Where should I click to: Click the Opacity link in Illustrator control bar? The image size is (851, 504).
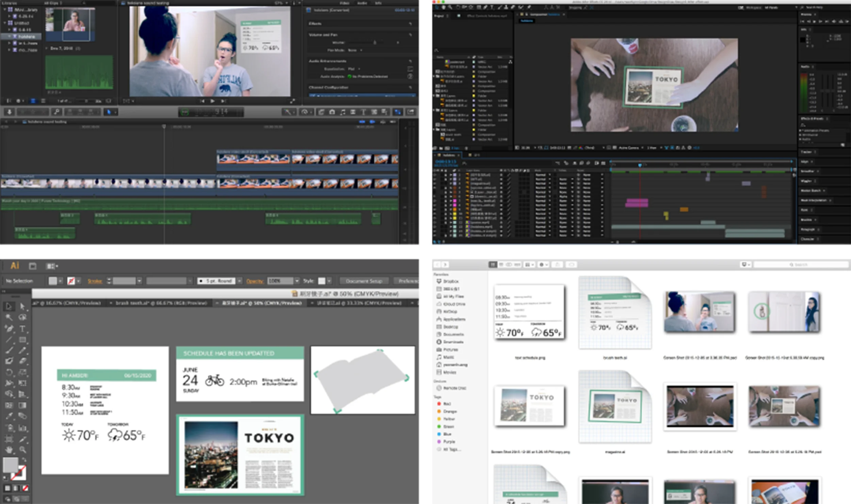tap(255, 281)
